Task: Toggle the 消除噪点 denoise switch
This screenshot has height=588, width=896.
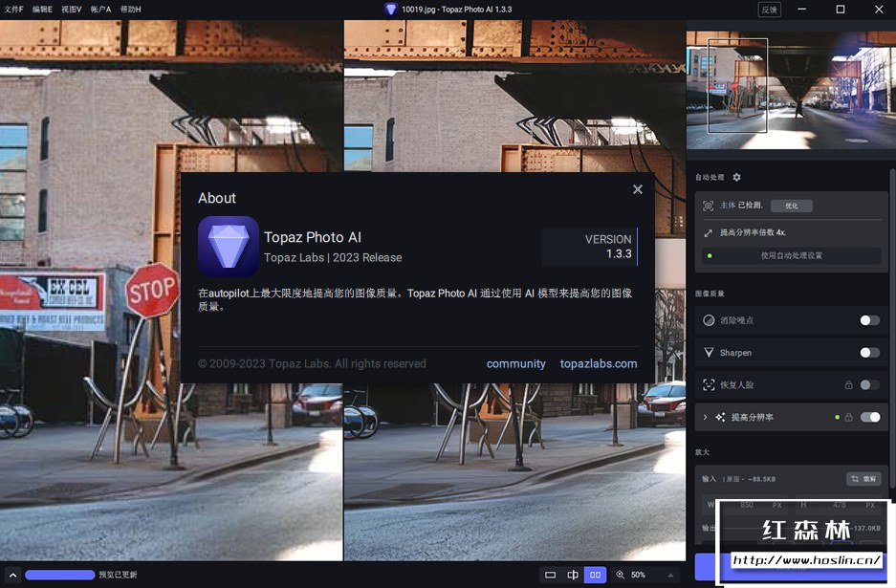Action: (x=870, y=320)
